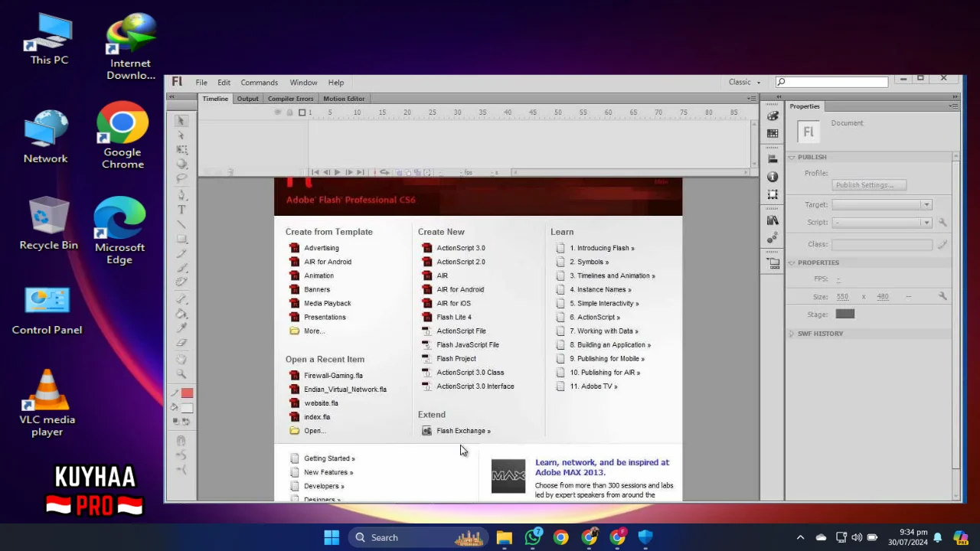Viewport: 980px width, 551px height.
Task: Collapse the right panels with double arrows
Action: tap(955, 96)
